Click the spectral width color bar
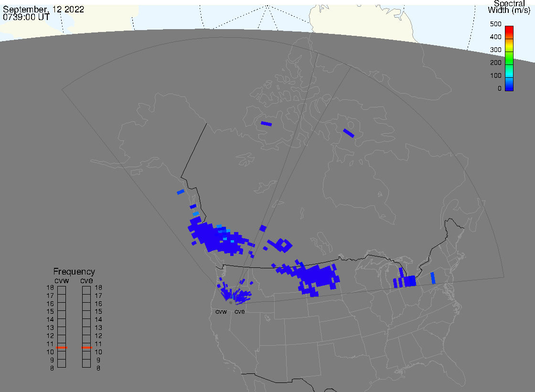 (509, 58)
